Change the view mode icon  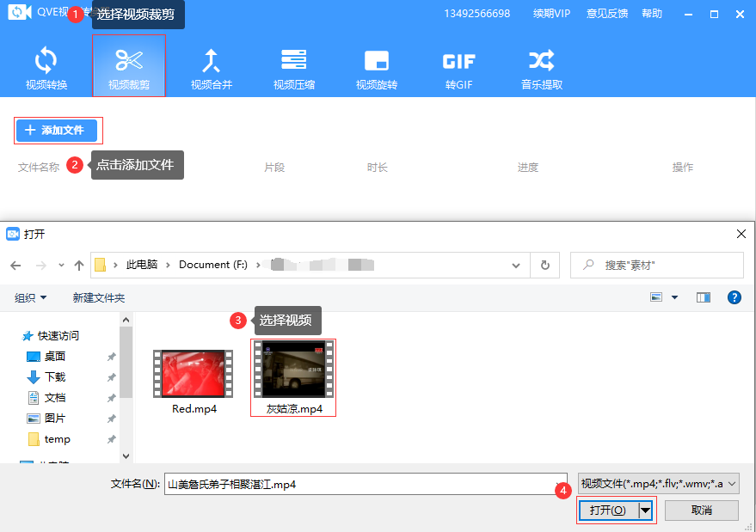point(656,297)
